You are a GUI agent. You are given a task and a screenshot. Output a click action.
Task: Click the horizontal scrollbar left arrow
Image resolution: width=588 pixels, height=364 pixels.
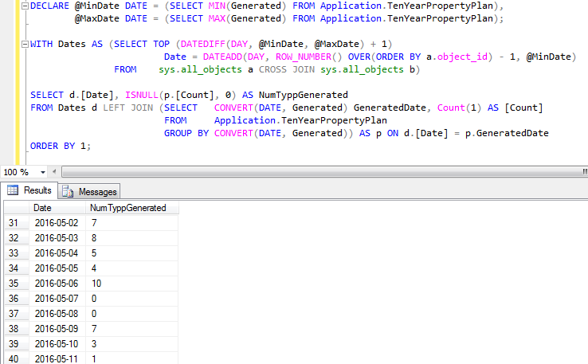coord(54,172)
